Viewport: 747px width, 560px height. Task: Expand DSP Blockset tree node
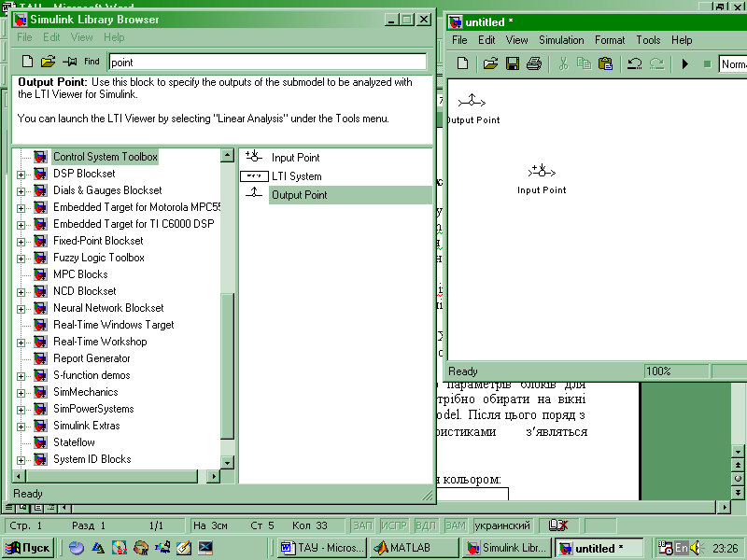[21, 175]
